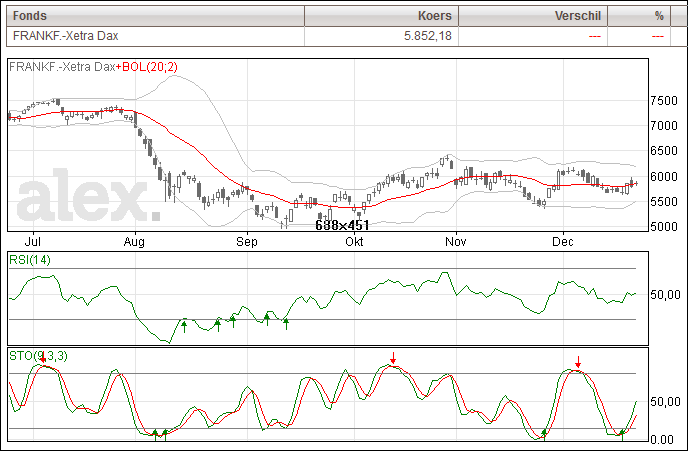
Task: Select the FRANKF.-Xetra Dax fund name
Action: (x=65, y=36)
